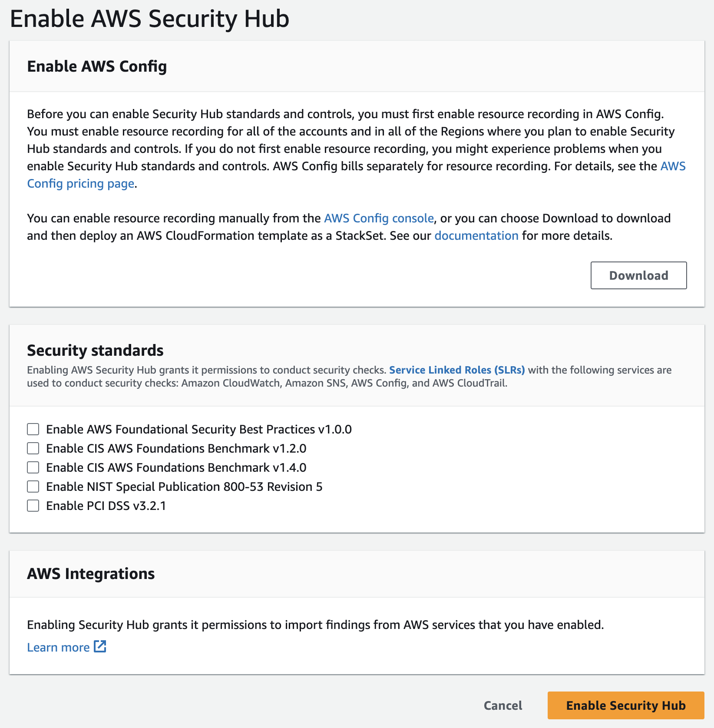Viewport: 714px width, 728px height.
Task: Click the "Enable NIST Special Publication" label text
Action: click(184, 486)
